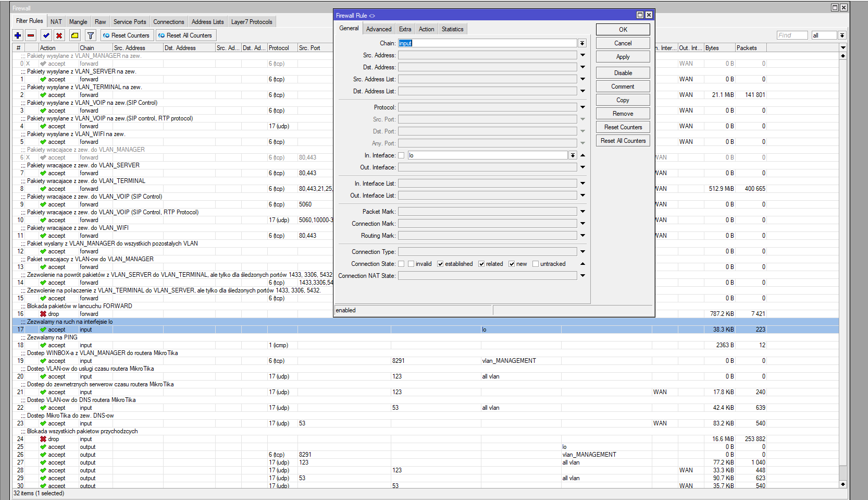This screenshot has height=500, width=868.
Task: Uncheck the established connection state
Action: point(440,264)
